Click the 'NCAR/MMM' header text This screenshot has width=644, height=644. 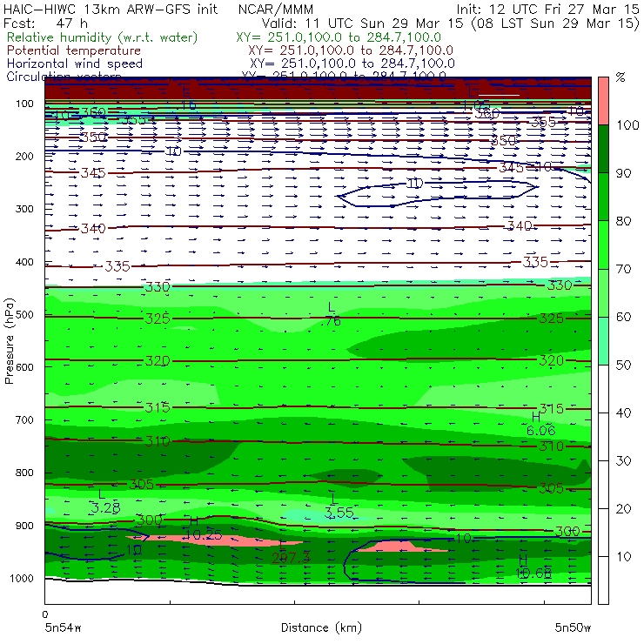(x=276, y=9)
